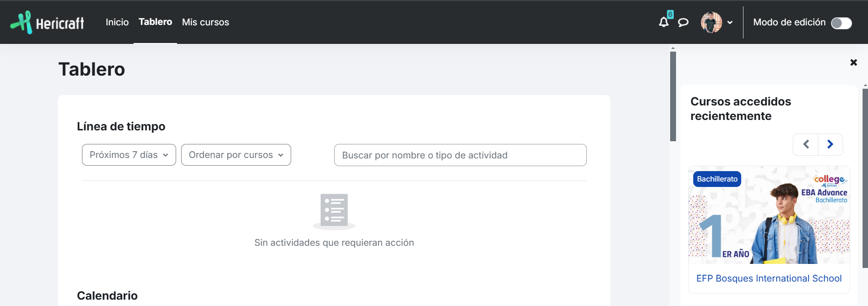The height and width of the screenshot is (306, 868).
Task: Click the user profile avatar
Action: coord(711,22)
